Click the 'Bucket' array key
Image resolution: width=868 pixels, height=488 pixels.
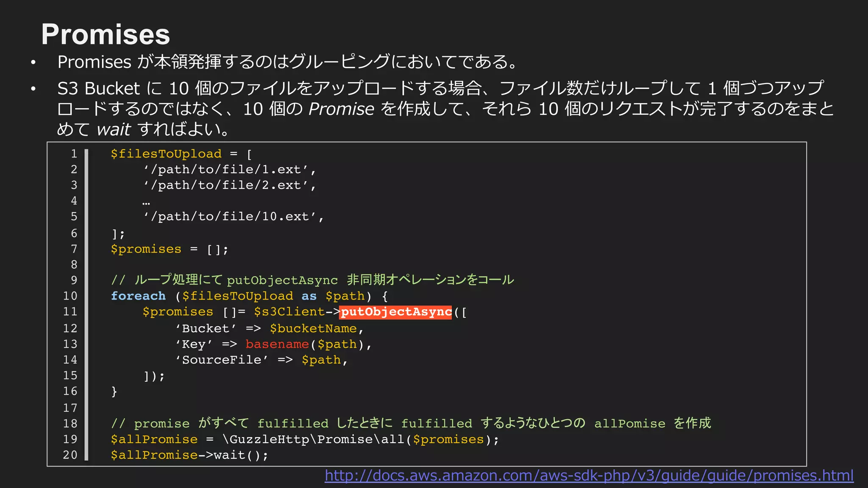(x=206, y=329)
